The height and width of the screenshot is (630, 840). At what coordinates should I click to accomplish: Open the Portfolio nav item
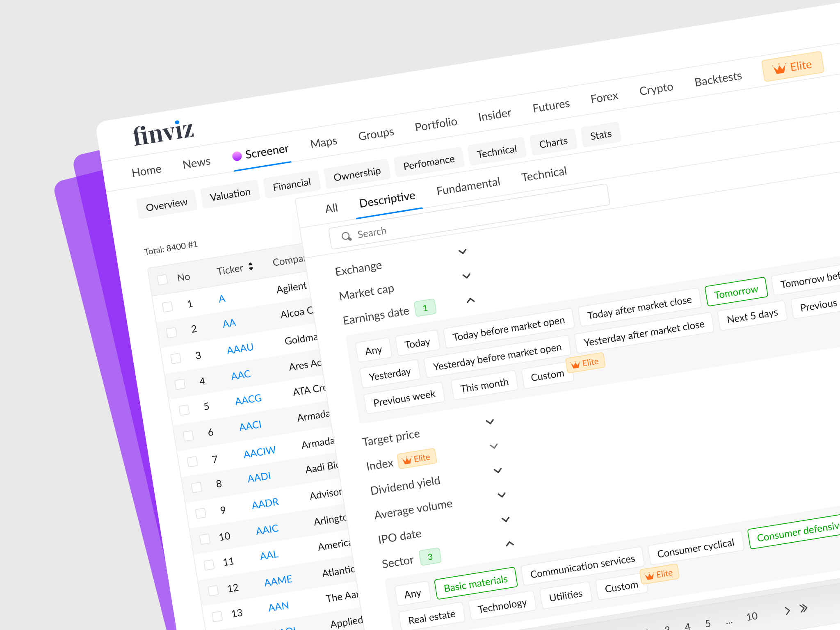436,124
